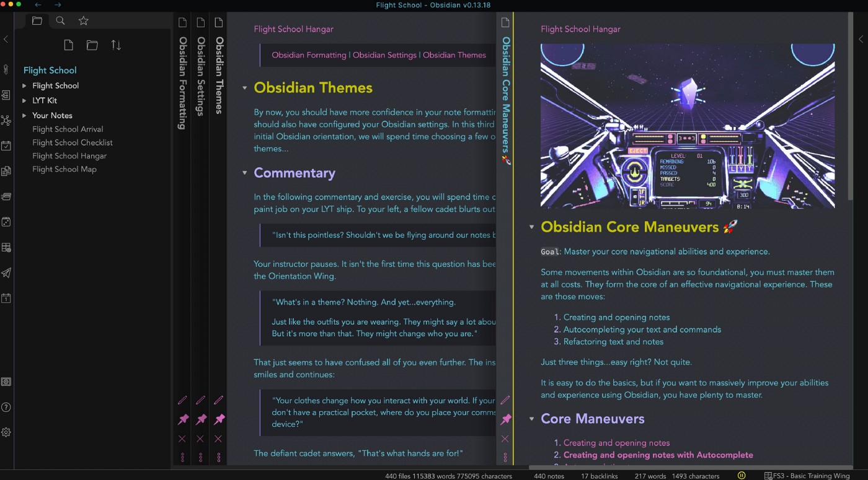Pause the status bar timer indicator
Viewport: 868px width, 480px height.
(x=742, y=475)
